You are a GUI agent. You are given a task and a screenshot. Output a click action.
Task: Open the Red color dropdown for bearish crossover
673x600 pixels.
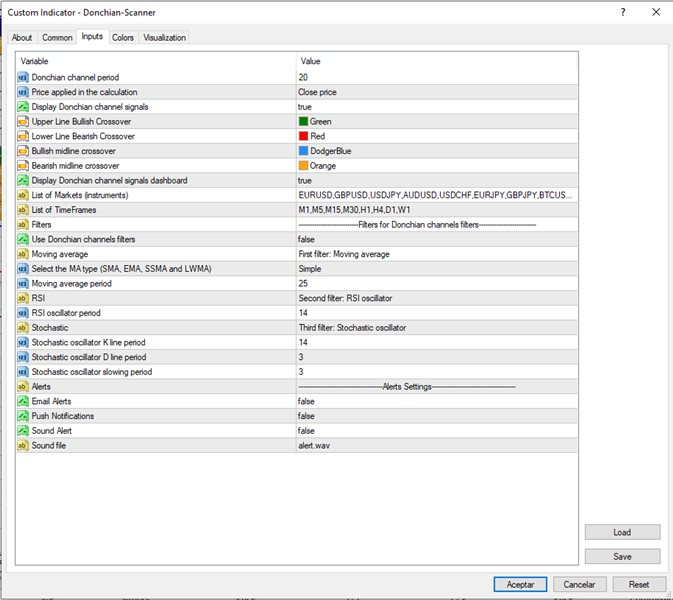(x=437, y=136)
